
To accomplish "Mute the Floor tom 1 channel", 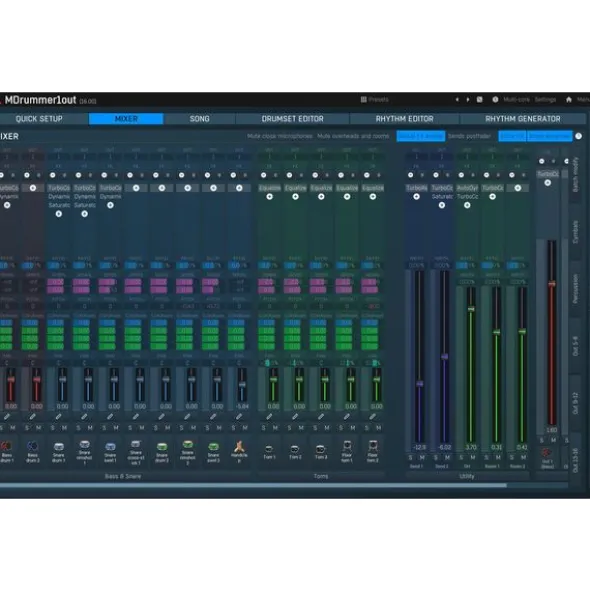I will point(352,428).
